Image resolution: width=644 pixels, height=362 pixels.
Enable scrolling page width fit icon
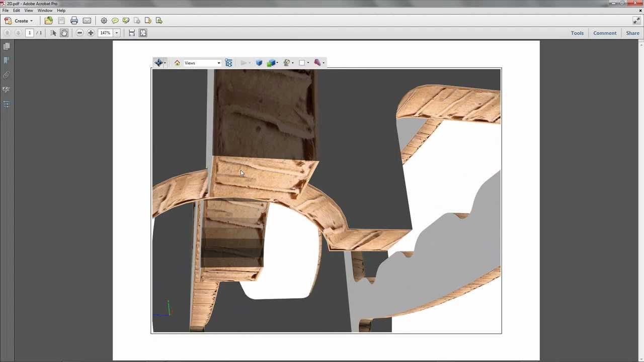pyautogui.click(x=132, y=33)
